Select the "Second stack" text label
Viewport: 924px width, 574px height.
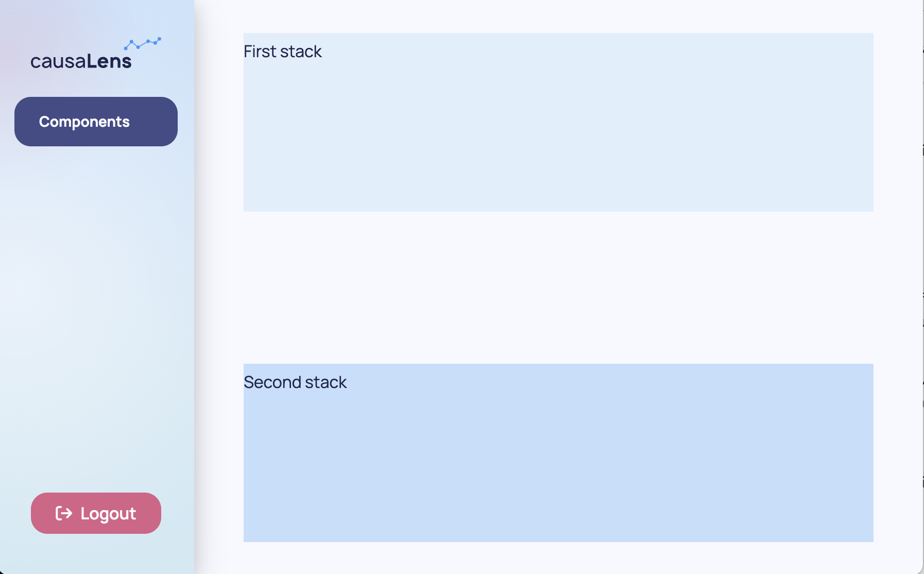point(295,382)
